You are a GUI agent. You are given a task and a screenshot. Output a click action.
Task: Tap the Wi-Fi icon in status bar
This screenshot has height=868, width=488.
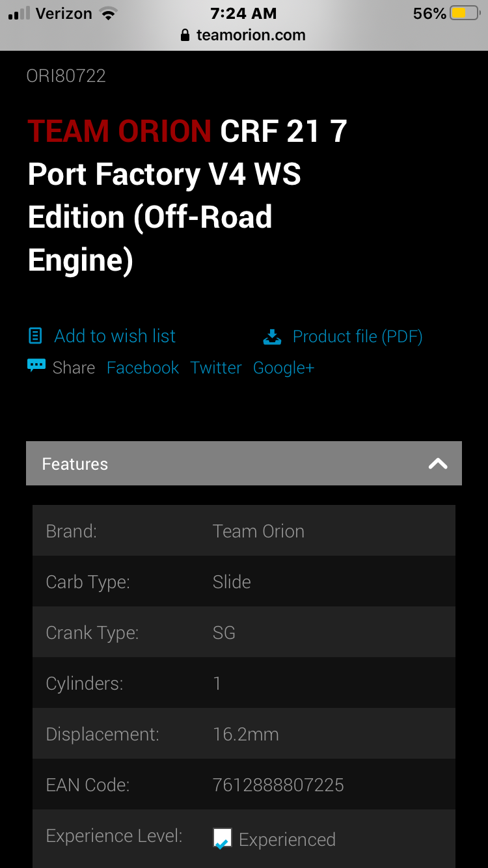pyautogui.click(x=108, y=13)
